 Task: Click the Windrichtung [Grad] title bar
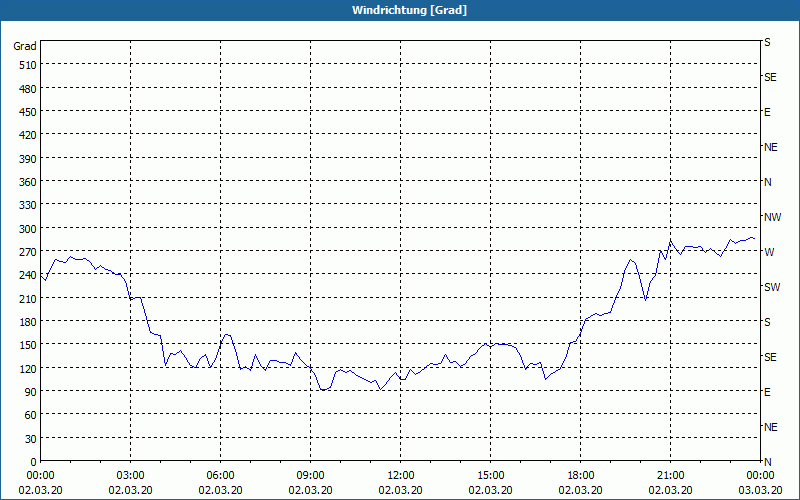point(400,10)
